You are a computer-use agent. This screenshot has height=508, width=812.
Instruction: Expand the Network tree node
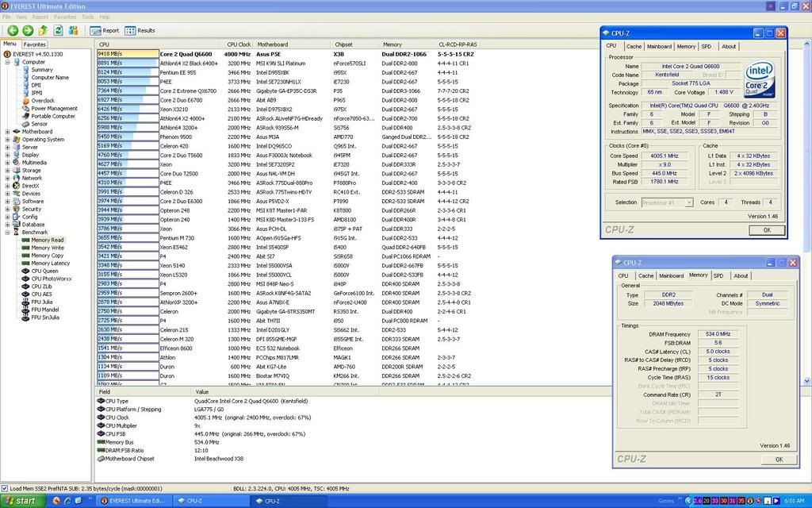coord(8,179)
